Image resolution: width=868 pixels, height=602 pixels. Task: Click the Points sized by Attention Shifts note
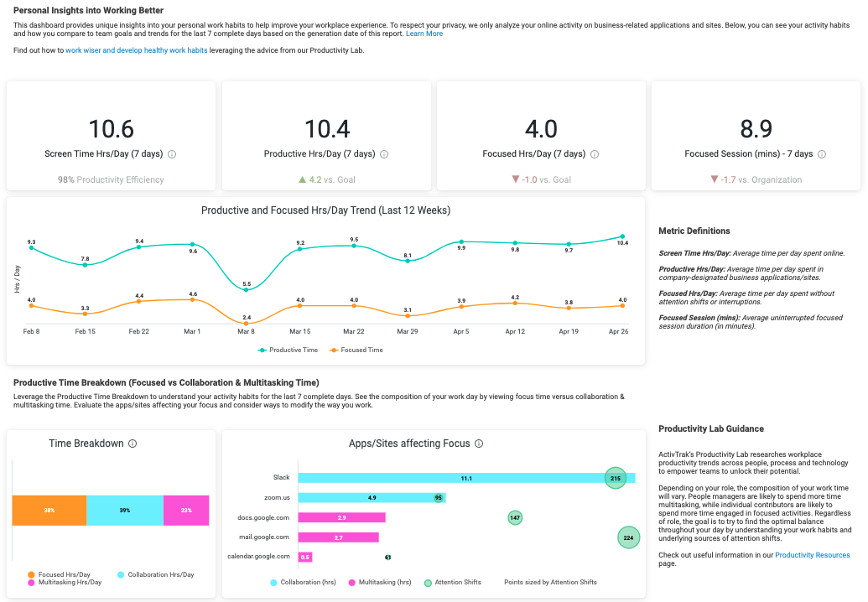[550, 582]
